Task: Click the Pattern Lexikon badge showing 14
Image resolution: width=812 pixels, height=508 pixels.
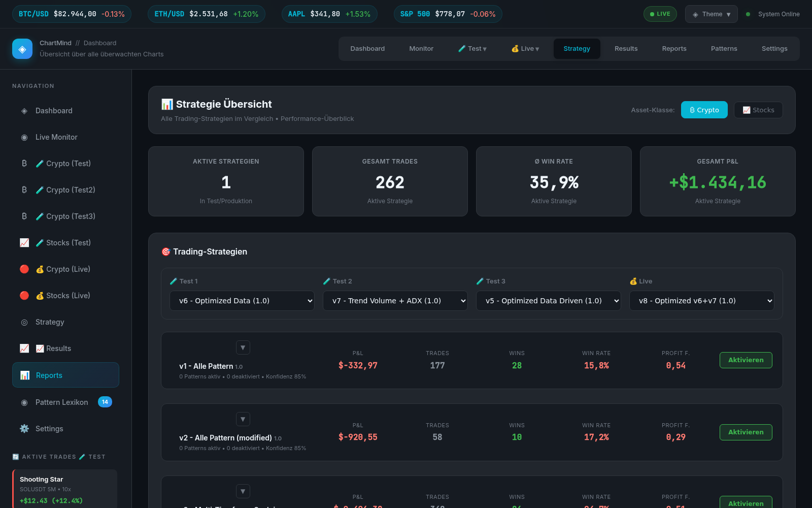Action: (105, 402)
